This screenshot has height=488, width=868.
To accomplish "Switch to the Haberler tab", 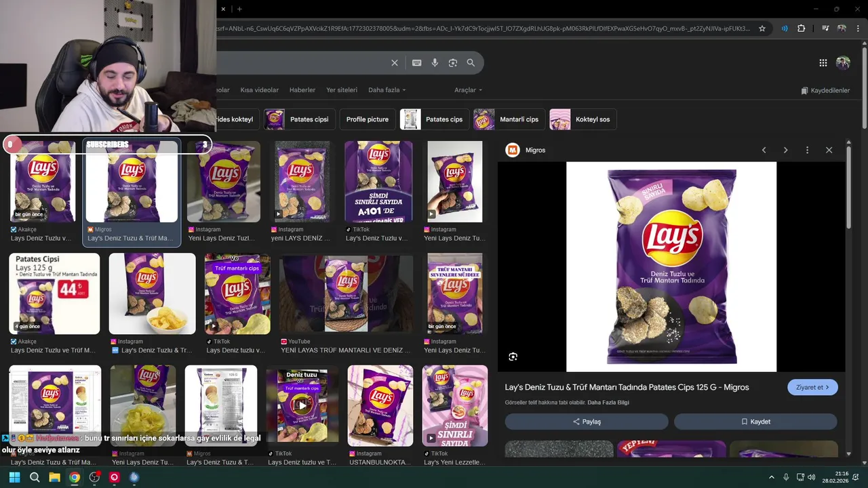I will 302,90.
